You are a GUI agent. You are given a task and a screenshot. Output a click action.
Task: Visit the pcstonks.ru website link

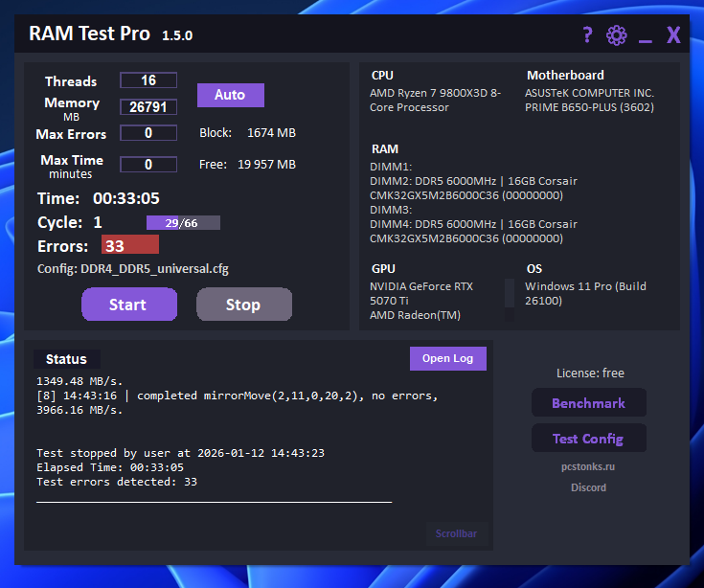tap(588, 467)
